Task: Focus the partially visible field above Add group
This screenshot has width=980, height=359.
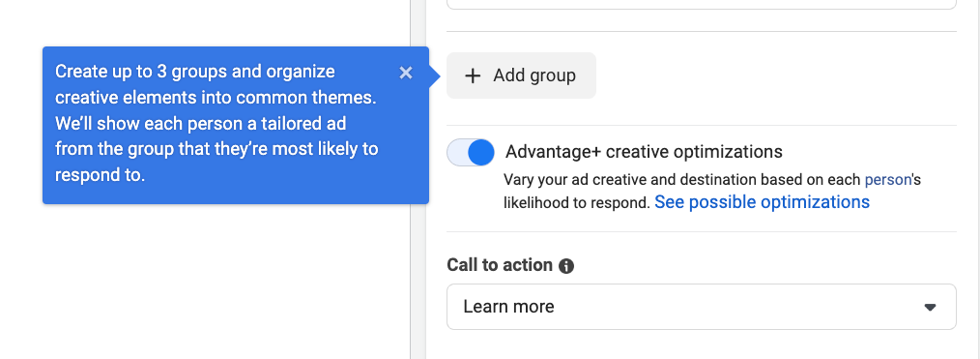Action: 702,4
